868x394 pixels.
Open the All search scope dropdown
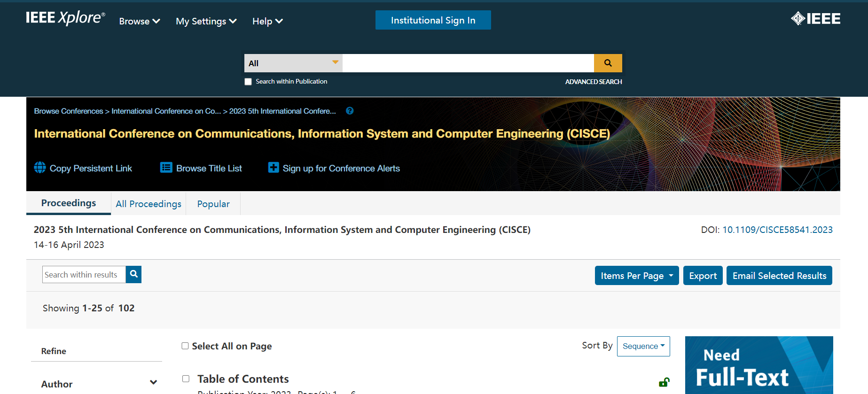293,63
